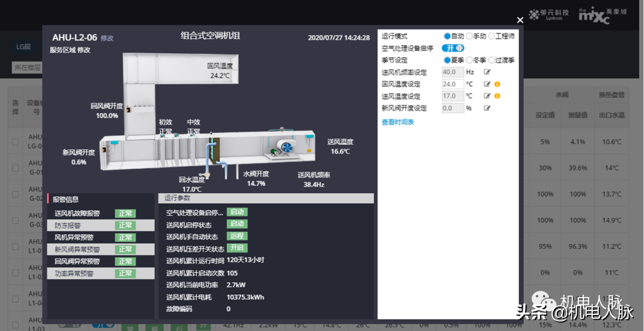Open 查看时间表 link
This screenshot has width=644, height=331.
pos(398,122)
